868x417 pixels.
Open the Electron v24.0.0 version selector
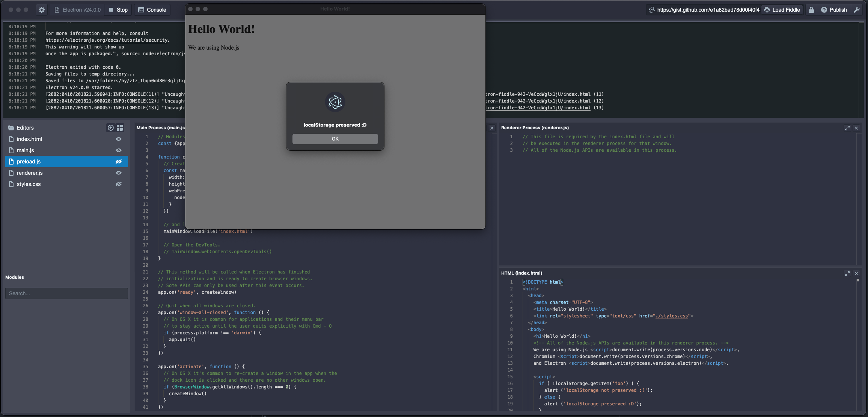pos(77,10)
